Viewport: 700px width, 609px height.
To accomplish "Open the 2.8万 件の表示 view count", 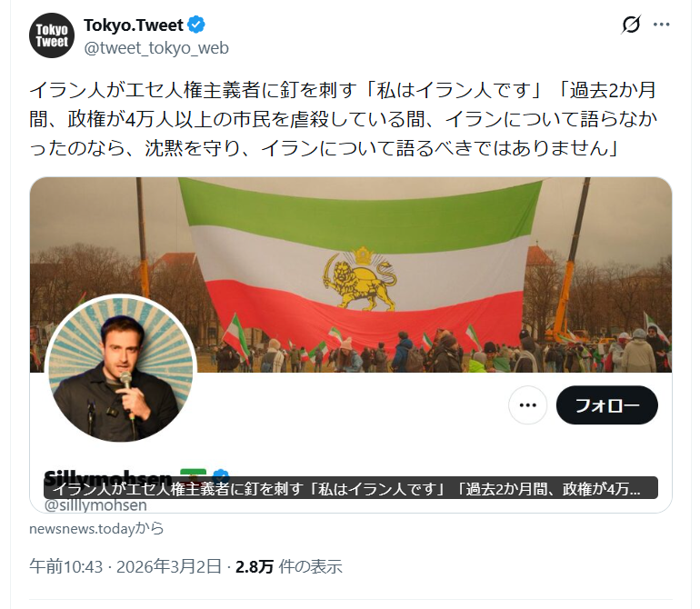I will pos(289,566).
